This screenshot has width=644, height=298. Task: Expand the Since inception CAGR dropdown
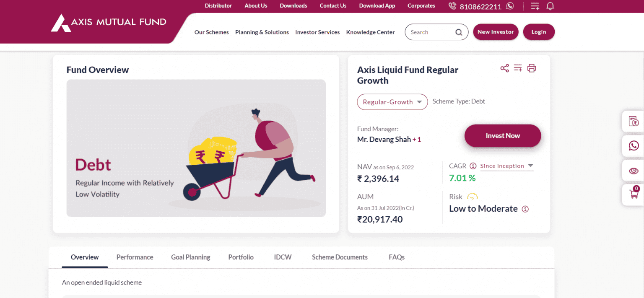(506, 166)
